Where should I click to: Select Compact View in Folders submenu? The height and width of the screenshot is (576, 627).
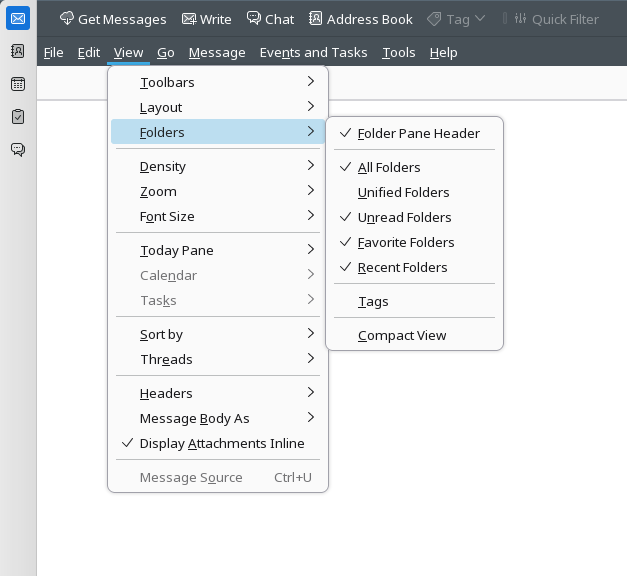[x=402, y=335]
